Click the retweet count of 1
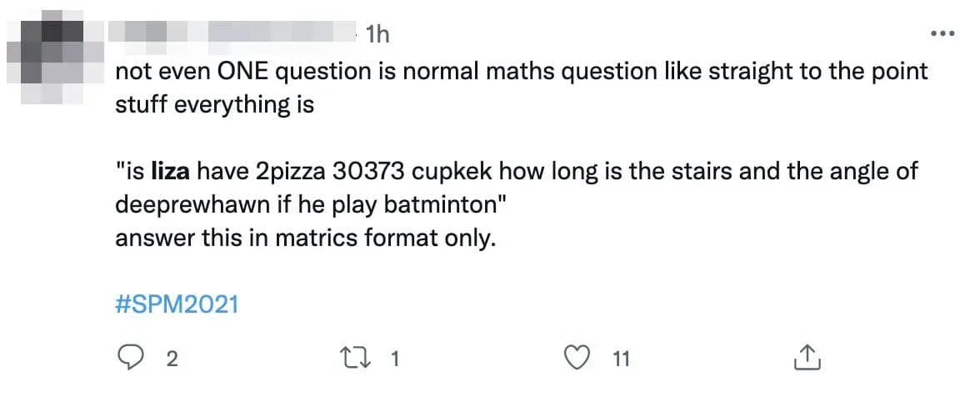The width and height of the screenshot is (980, 412). coord(396,359)
